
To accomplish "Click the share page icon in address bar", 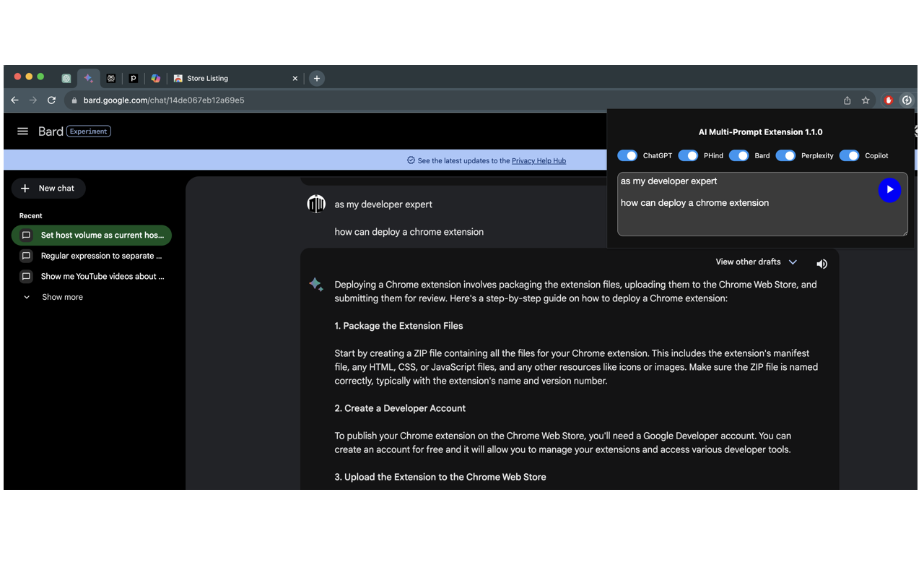I will pyautogui.click(x=847, y=100).
